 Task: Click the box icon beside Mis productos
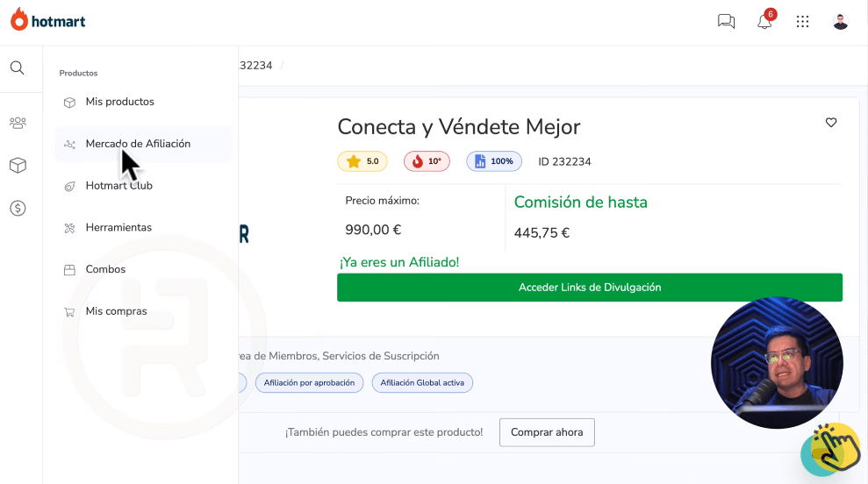(69, 103)
